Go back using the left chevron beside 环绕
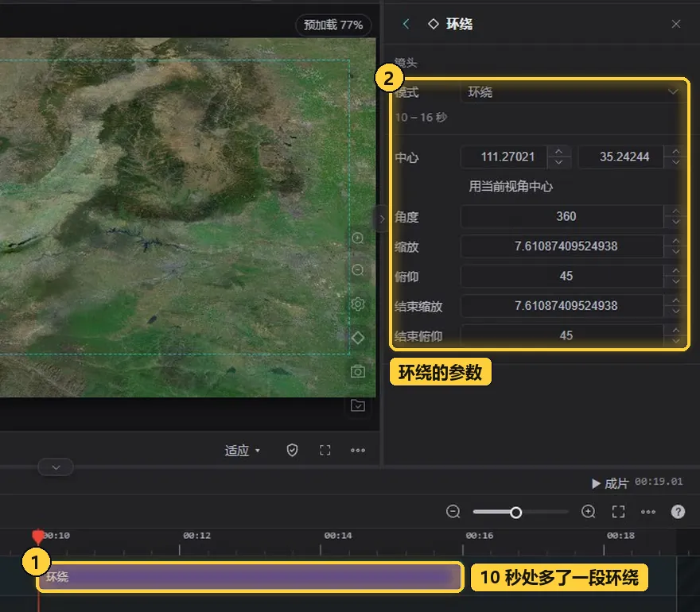Viewport: 700px width, 612px height. (x=406, y=24)
